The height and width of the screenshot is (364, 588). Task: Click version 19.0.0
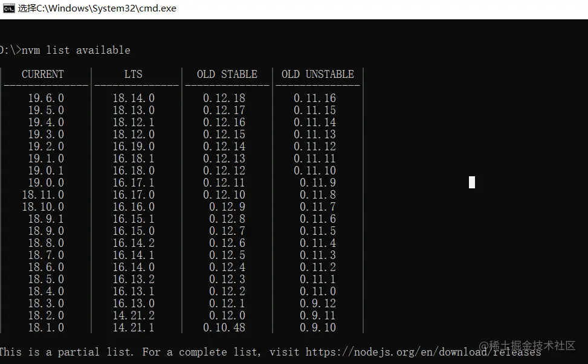(x=46, y=182)
